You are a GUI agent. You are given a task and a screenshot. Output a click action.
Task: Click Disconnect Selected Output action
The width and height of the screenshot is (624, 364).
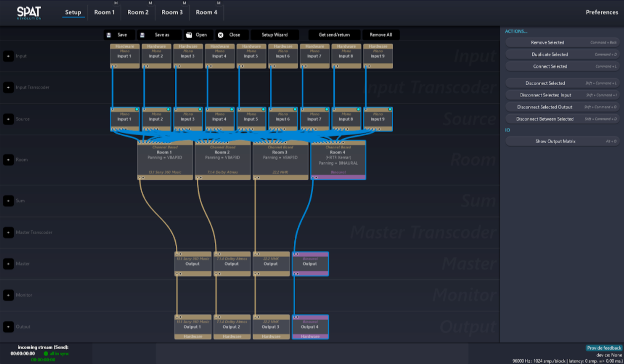tap(562, 107)
